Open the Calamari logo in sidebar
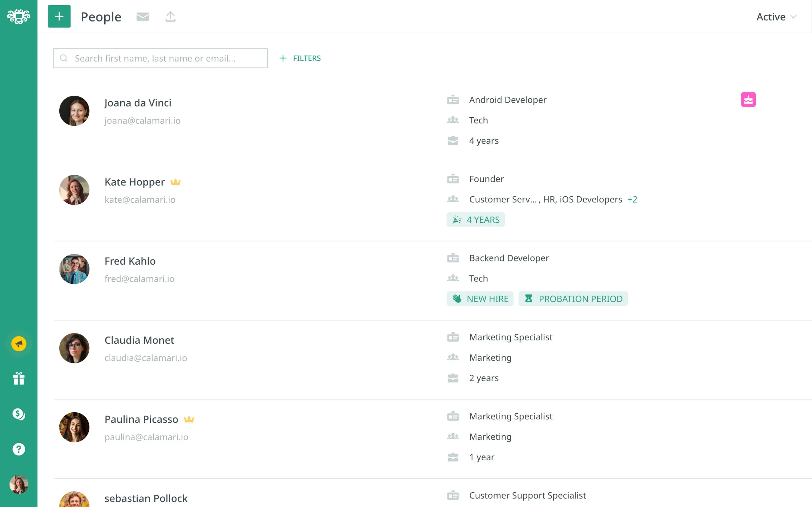 point(18,17)
